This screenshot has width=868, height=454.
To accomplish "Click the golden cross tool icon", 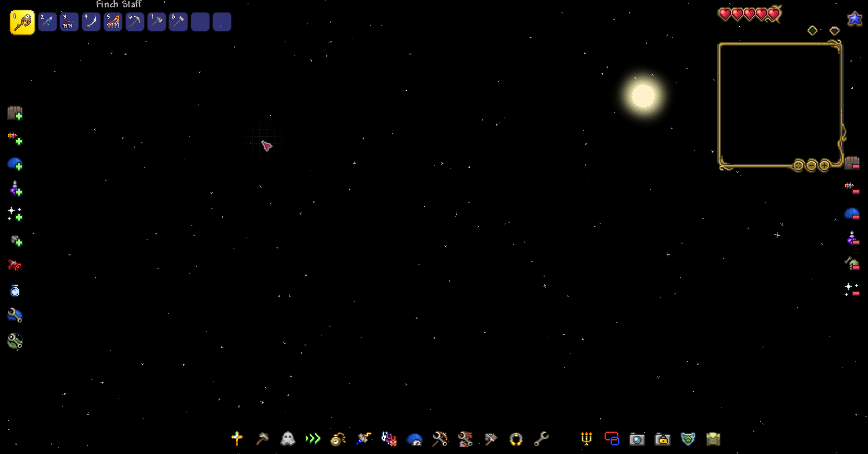I will point(237,438).
